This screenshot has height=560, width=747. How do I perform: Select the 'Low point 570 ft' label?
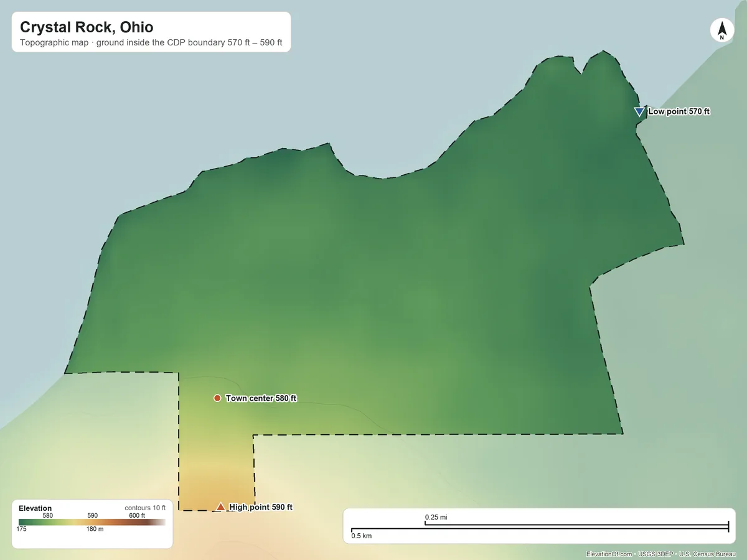(x=679, y=112)
